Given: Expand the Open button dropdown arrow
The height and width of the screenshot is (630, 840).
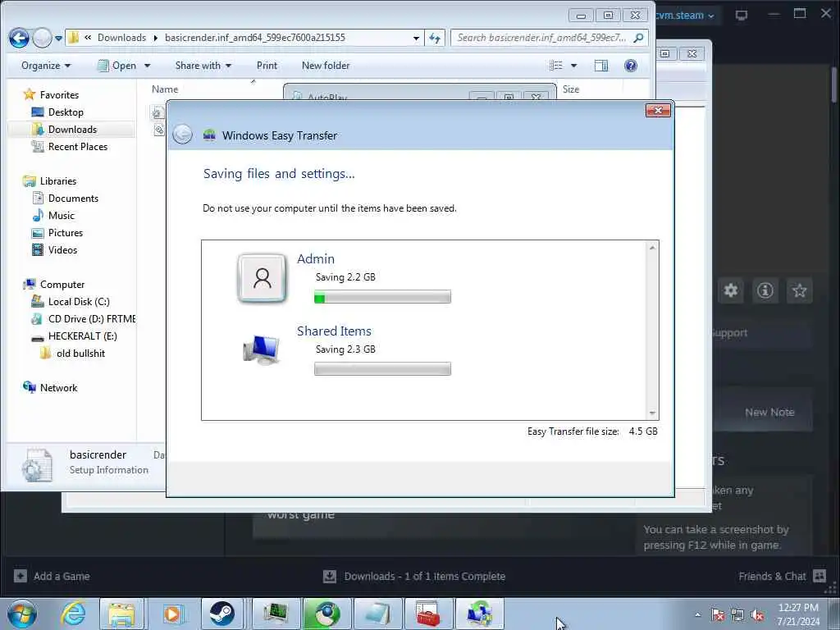Looking at the screenshot, I should point(148,66).
